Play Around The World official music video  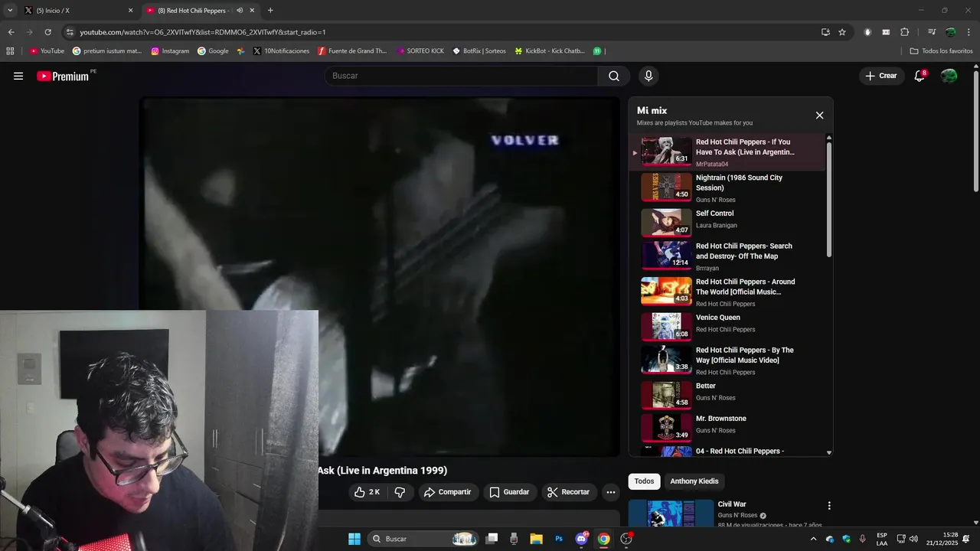(727, 292)
